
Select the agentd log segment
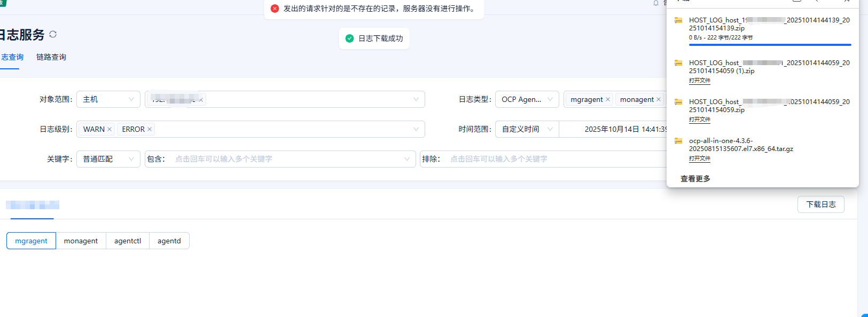tap(169, 241)
